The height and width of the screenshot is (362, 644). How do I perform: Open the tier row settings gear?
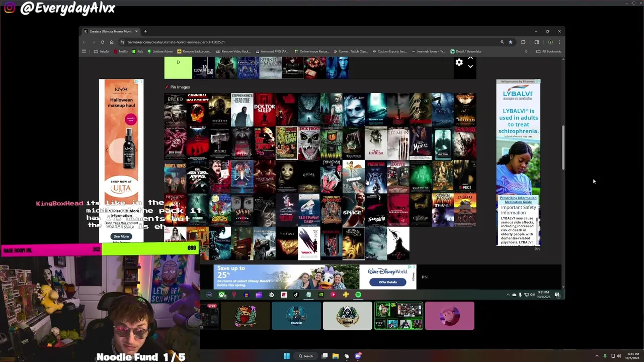(459, 62)
